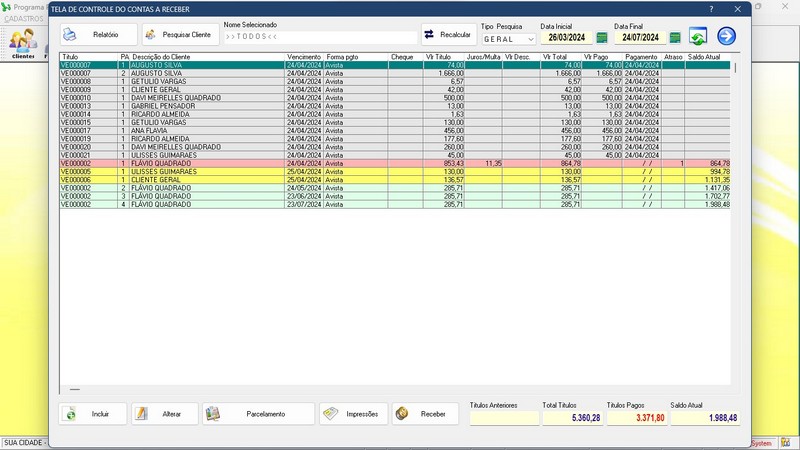The height and width of the screenshot is (450, 800).
Task: Click the Total Títulos value 5.360,28
Action: 572,418
